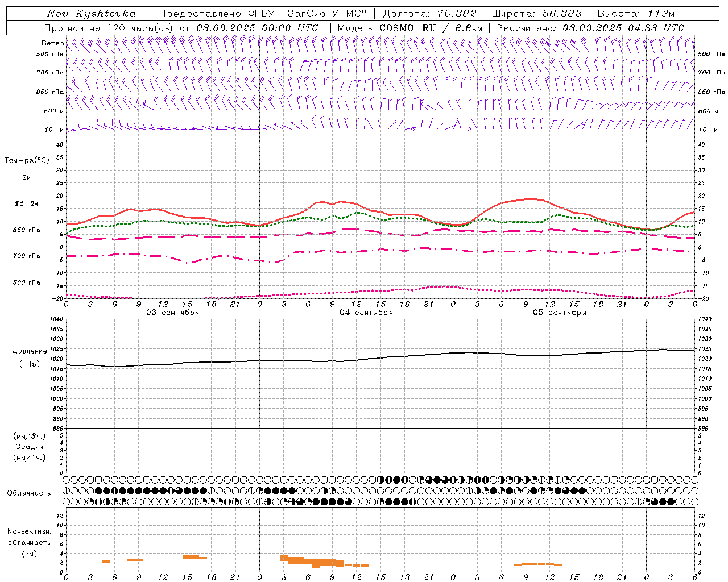Click the 03 сентября date label

click(x=173, y=313)
